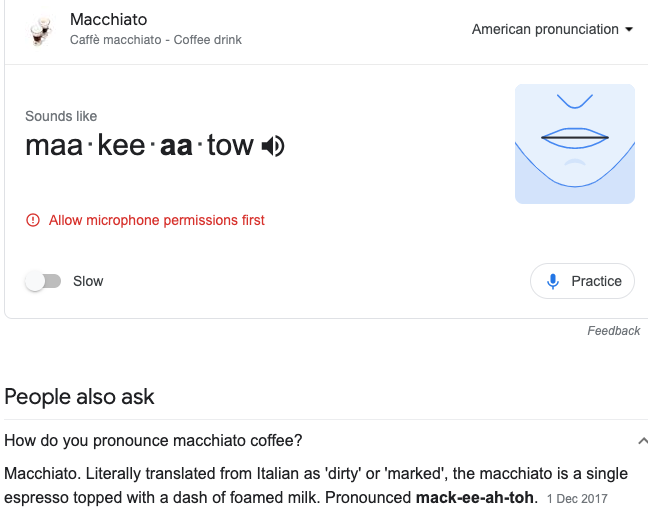Image resolution: width=648 pixels, height=515 pixels.
Task: Play the pronunciation audio speaker icon
Action: click(273, 147)
